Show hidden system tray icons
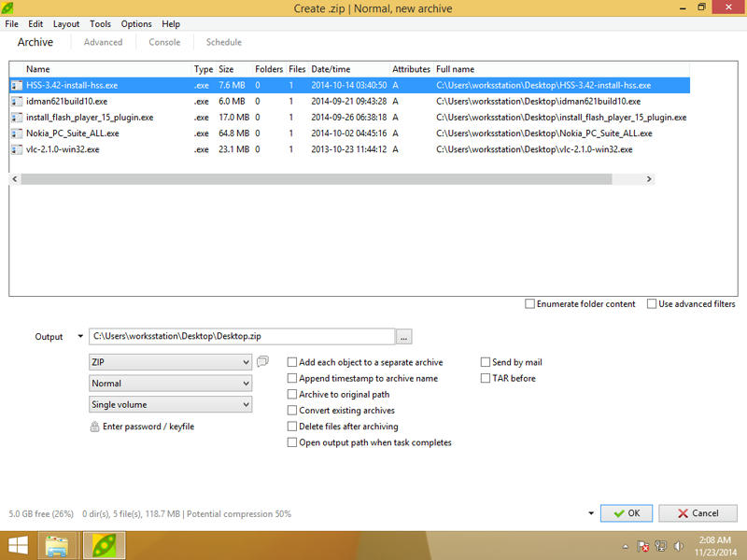This screenshot has height=560, width=747. click(626, 547)
